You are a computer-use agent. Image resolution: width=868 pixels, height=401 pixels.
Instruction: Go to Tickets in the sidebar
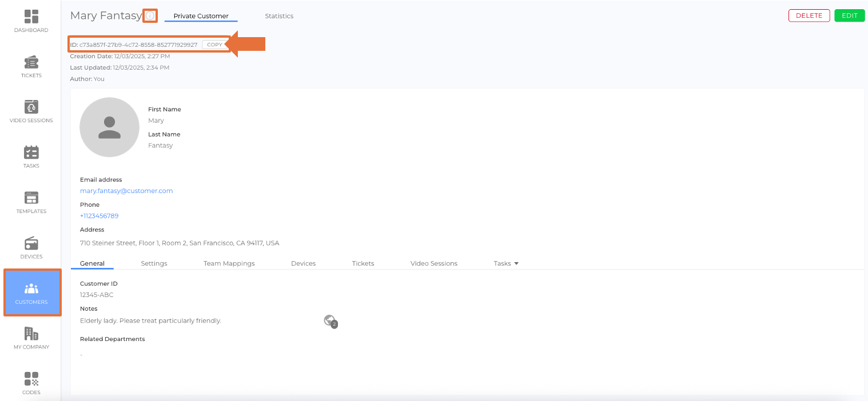(31, 62)
